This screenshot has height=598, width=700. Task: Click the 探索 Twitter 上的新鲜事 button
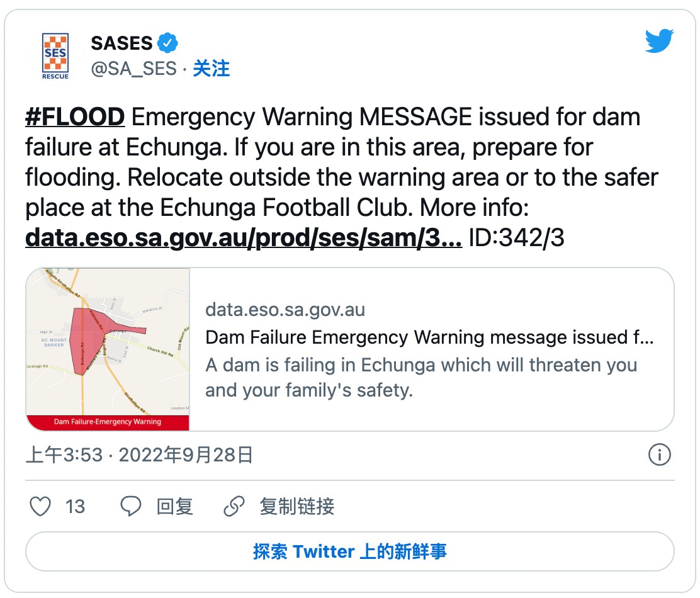pyautogui.click(x=350, y=552)
